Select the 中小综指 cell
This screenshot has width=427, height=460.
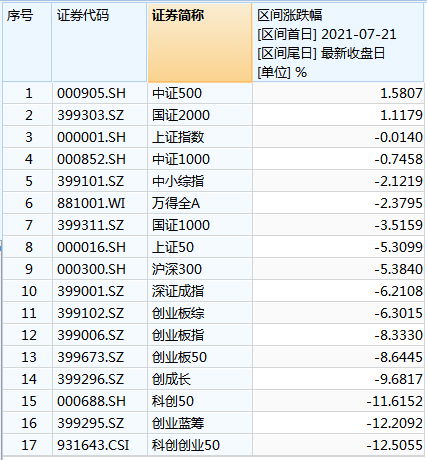coord(200,181)
